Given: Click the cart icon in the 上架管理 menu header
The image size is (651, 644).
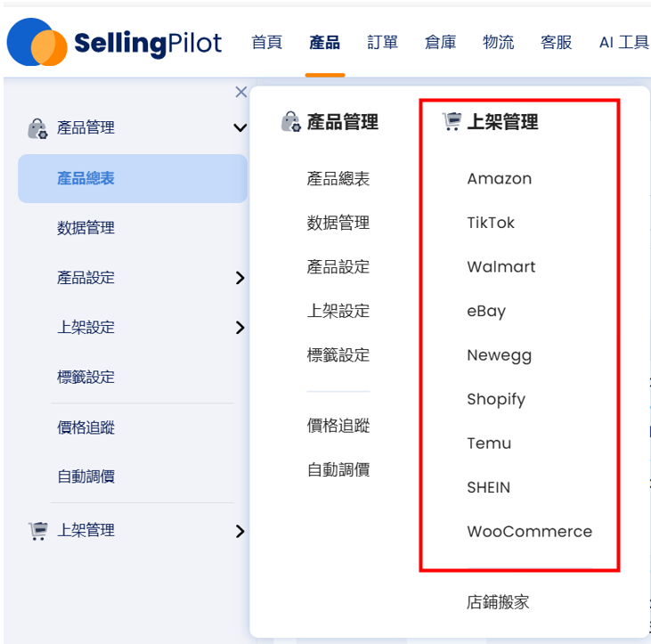Looking at the screenshot, I should click(x=452, y=122).
